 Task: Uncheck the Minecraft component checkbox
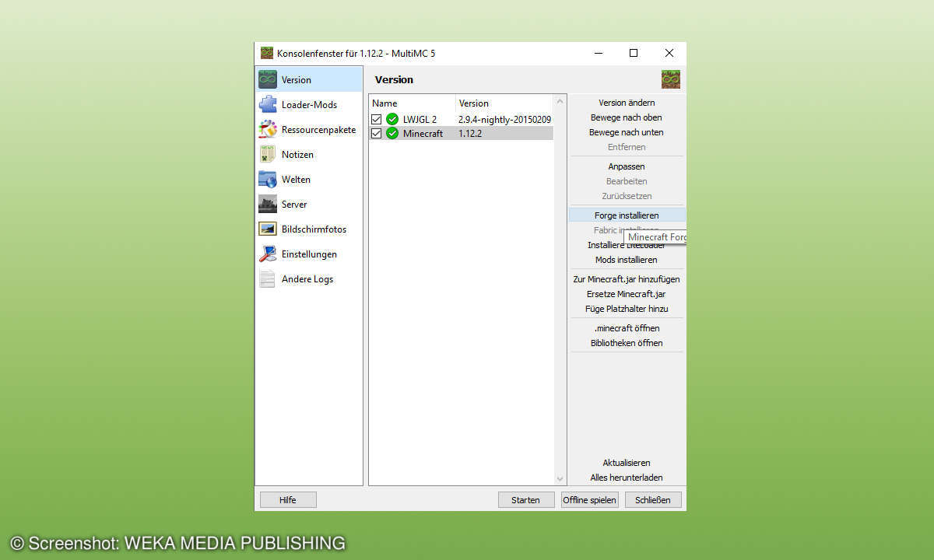point(377,133)
